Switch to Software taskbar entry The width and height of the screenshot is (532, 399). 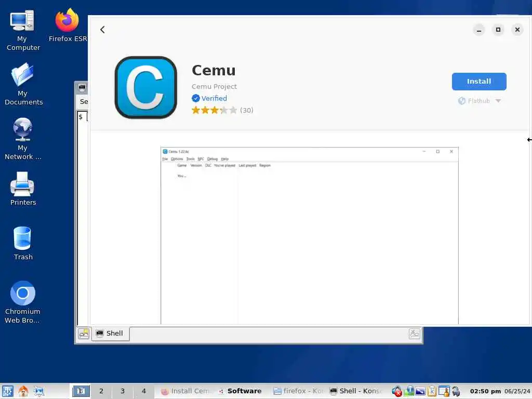tap(241, 391)
